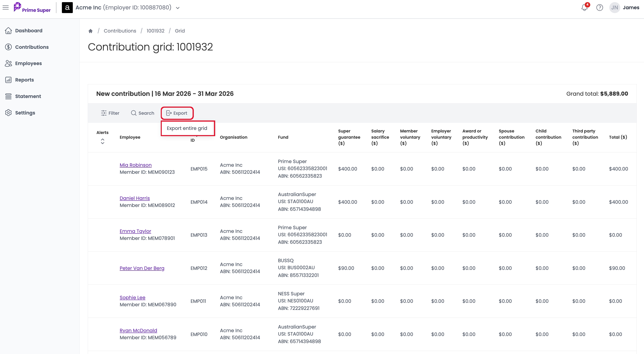This screenshot has width=644, height=354.
Task: Open the help question mark icon
Action: [599, 7]
